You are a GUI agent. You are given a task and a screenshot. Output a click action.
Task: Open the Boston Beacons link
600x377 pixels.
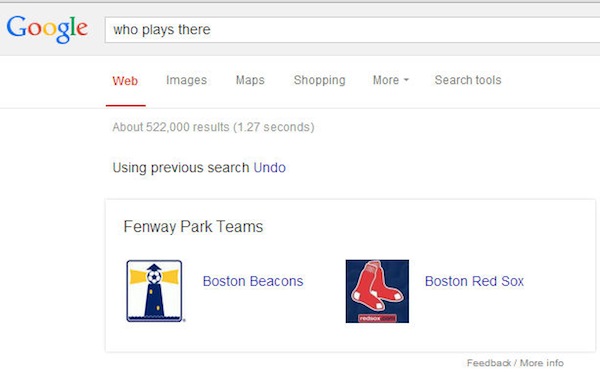pos(253,281)
